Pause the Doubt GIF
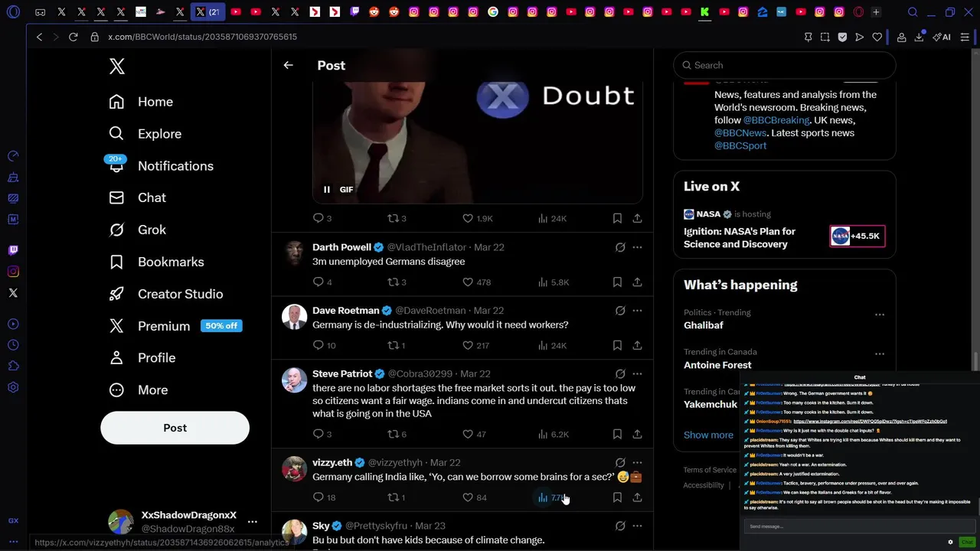Viewport: 980px width, 551px height. 327,190
